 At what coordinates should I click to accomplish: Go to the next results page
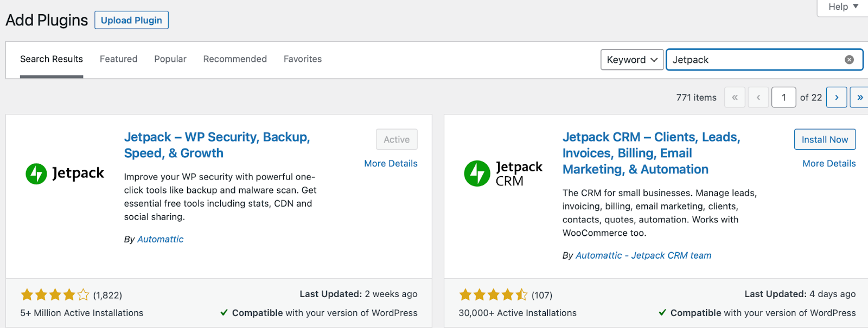837,98
